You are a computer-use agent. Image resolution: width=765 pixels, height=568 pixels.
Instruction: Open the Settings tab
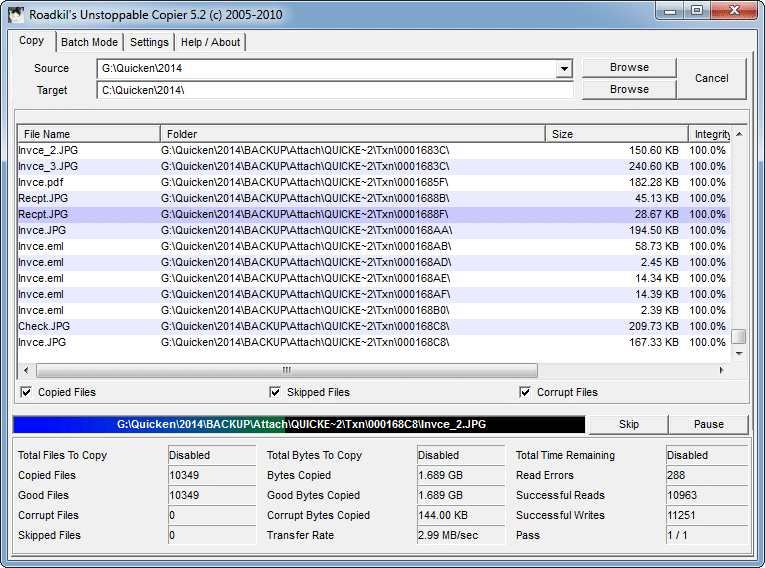coord(149,42)
